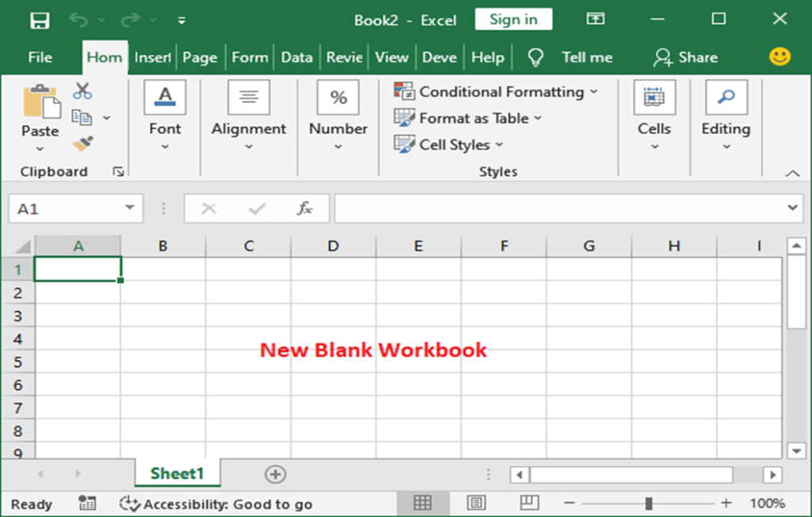The height and width of the screenshot is (517, 812).
Task: Click the Cut scissors icon
Action: tap(82, 91)
